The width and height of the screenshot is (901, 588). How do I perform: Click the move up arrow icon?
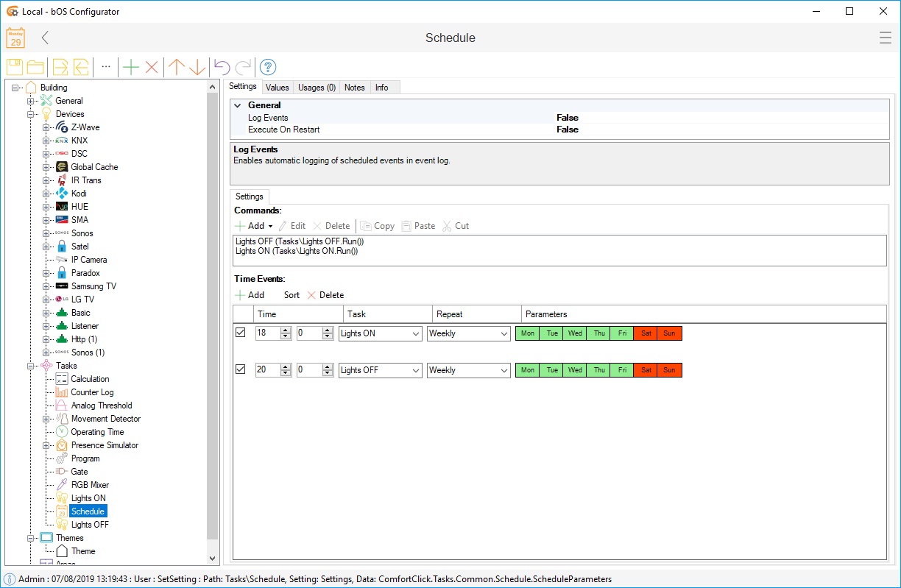pos(176,67)
